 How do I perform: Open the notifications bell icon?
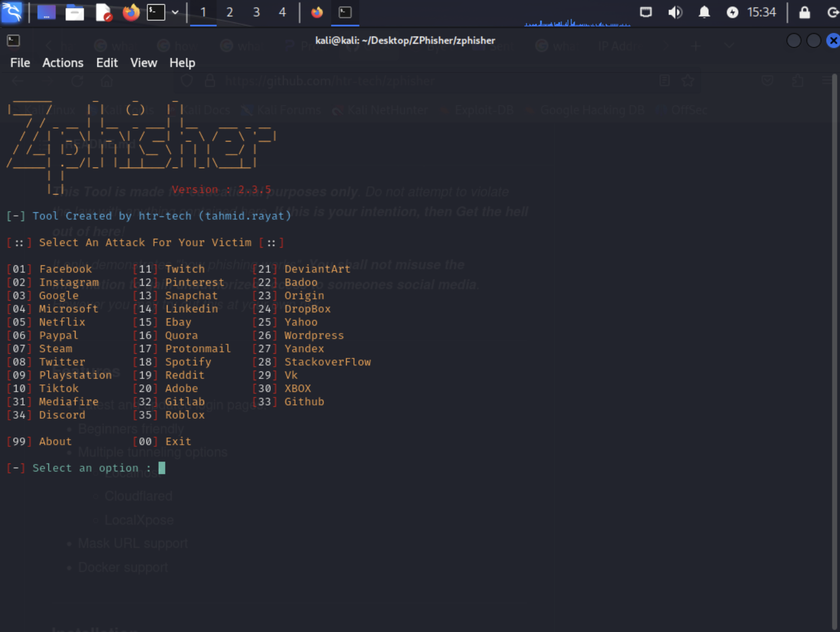click(x=704, y=12)
